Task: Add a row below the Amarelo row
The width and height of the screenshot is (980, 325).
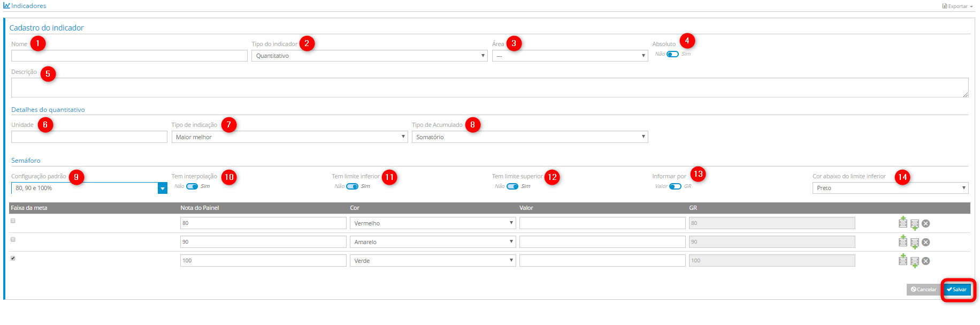Action: click(x=915, y=243)
